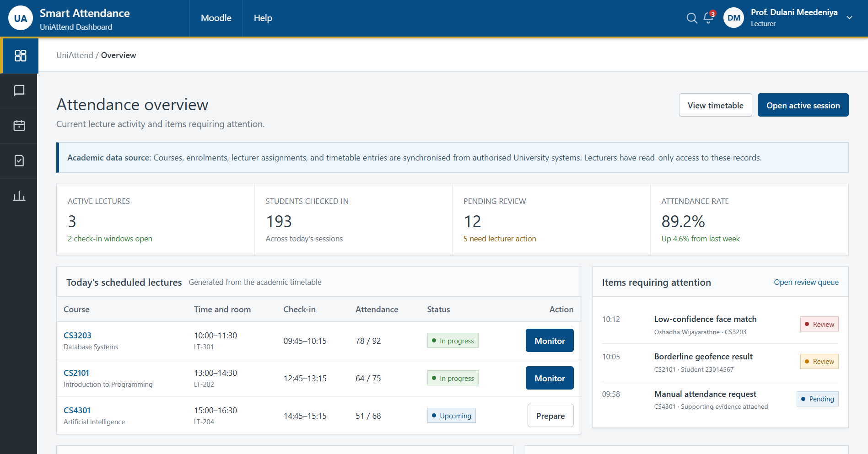Viewport: 868px width, 454px height.
Task: Open notifications bell with 3 badge
Action: pos(709,17)
